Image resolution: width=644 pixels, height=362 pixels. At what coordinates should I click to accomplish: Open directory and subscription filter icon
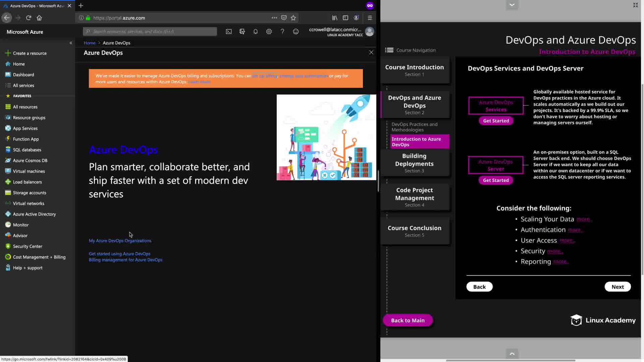point(242,32)
